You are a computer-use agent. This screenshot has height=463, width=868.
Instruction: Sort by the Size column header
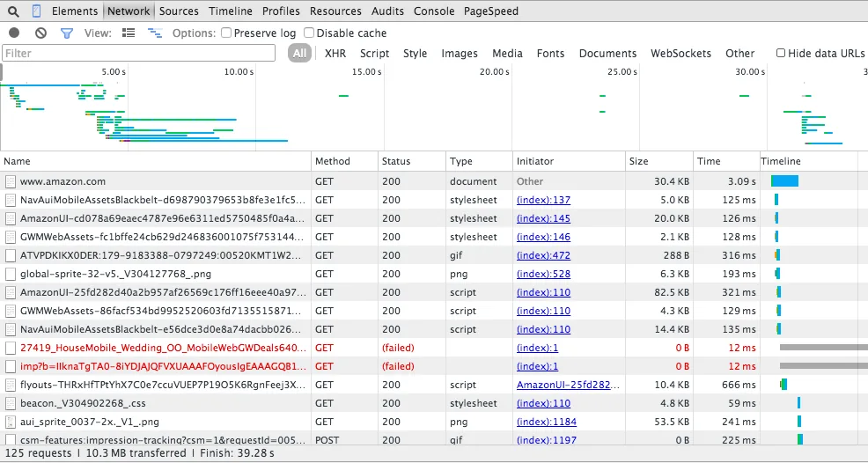[659, 161]
